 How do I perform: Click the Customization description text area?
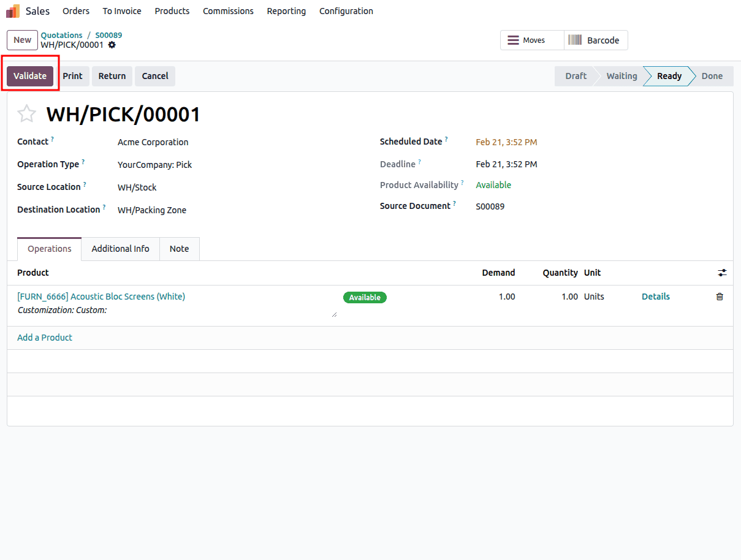tap(177, 311)
